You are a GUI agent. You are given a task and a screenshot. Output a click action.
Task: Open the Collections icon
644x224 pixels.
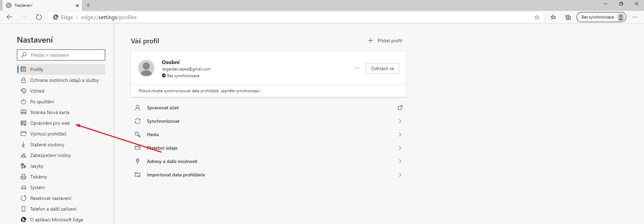point(568,17)
